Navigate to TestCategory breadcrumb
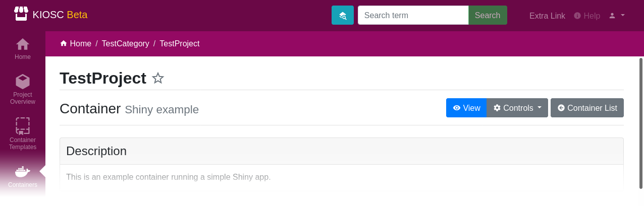644x206 pixels. pyautogui.click(x=126, y=43)
